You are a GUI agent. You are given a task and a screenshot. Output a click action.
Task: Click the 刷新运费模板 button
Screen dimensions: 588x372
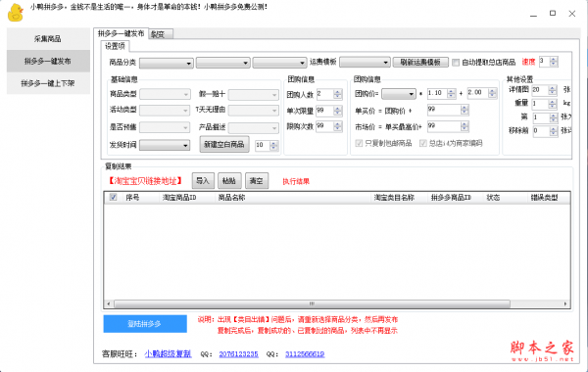(420, 63)
